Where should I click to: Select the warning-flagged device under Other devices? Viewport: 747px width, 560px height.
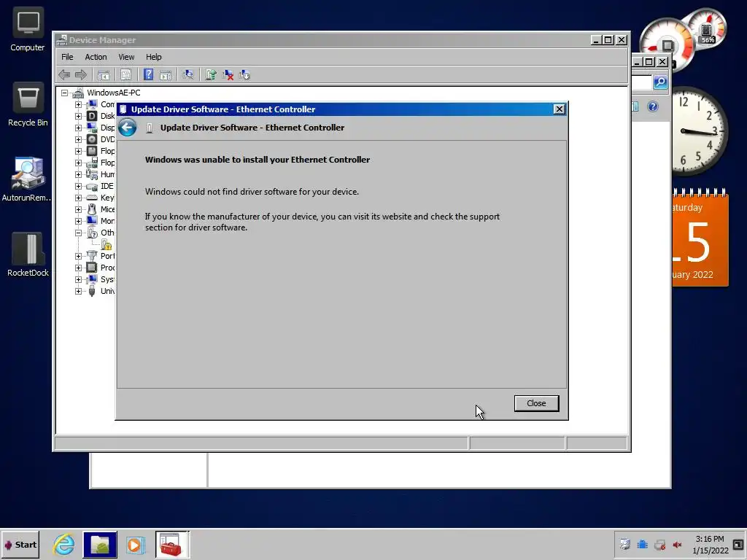coord(107,245)
